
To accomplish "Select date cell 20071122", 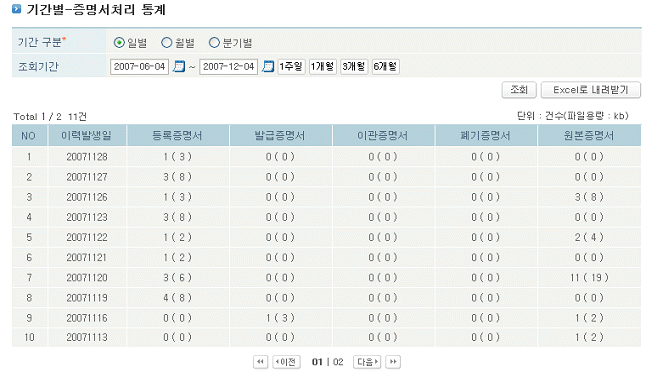I will click(87, 237).
